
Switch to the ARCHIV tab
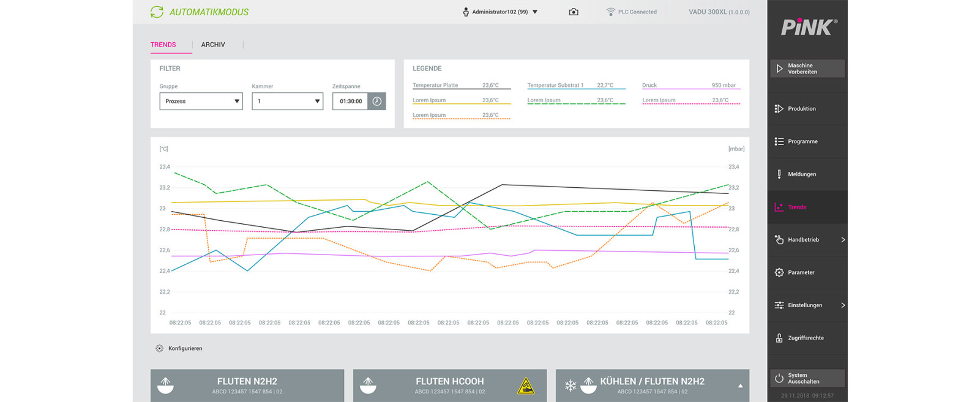click(x=213, y=45)
